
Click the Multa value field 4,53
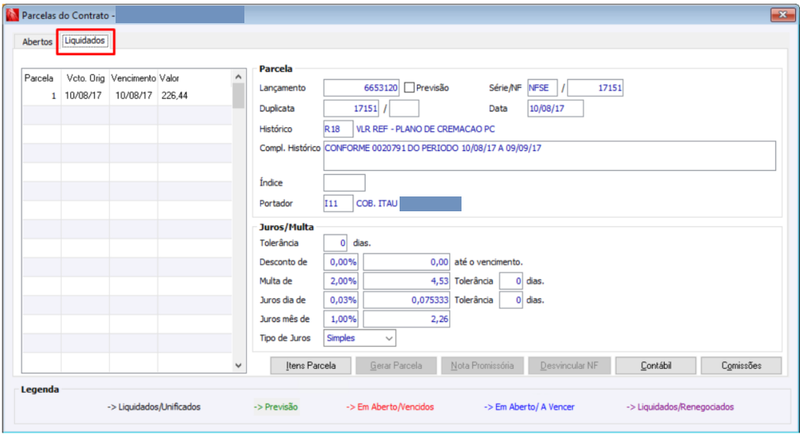[x=407, y=281]
